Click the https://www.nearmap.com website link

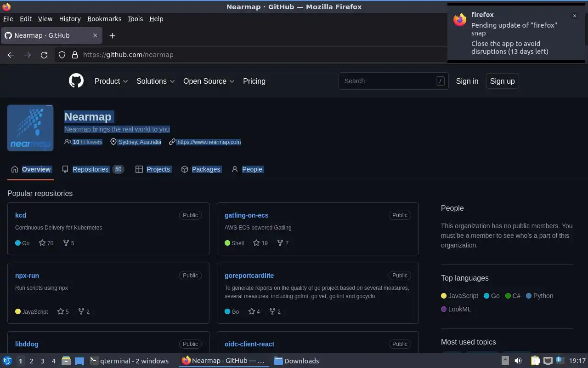point(209,142)
